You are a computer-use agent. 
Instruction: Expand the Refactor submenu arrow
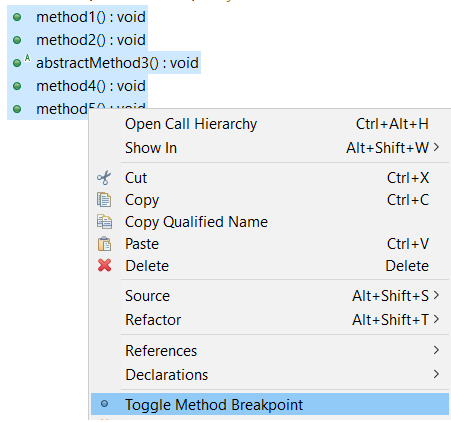tap(436, 319)
